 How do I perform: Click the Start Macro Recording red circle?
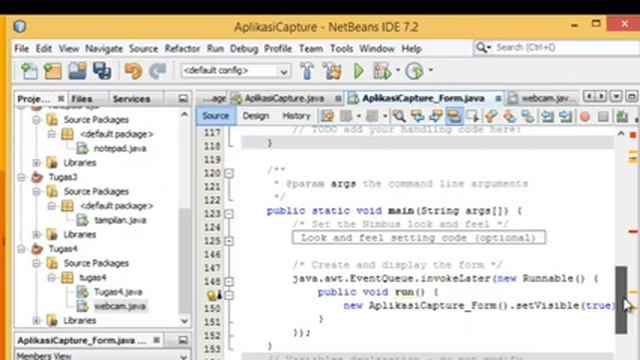[584, 117]
